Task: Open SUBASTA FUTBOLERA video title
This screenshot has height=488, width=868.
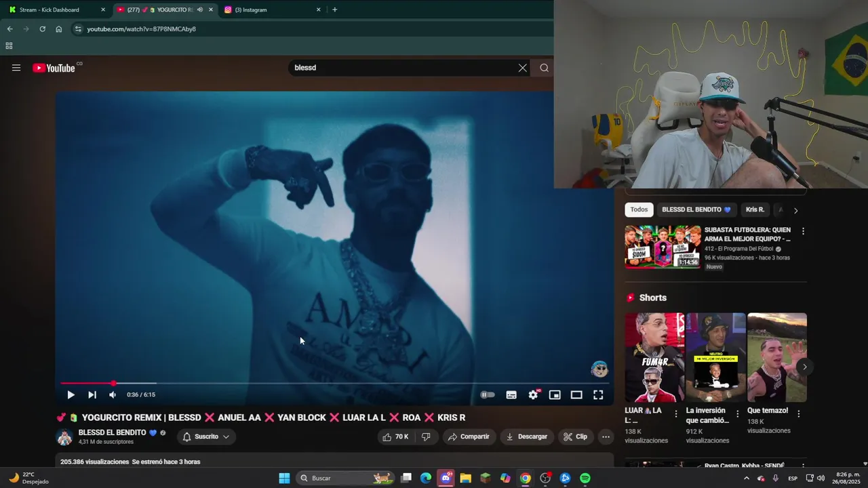Action: (x=747, y=235)
